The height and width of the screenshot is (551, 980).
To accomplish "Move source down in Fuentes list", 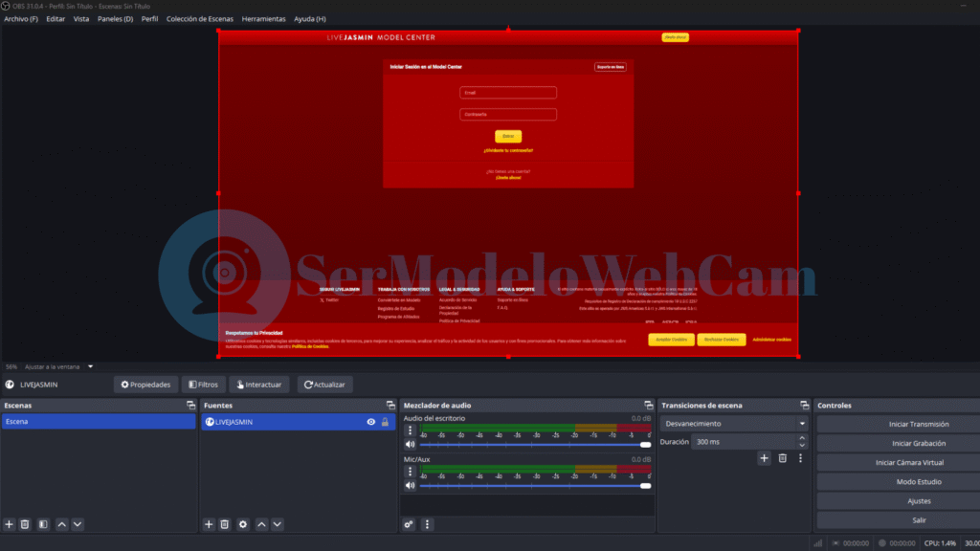I will click(277, 524).
